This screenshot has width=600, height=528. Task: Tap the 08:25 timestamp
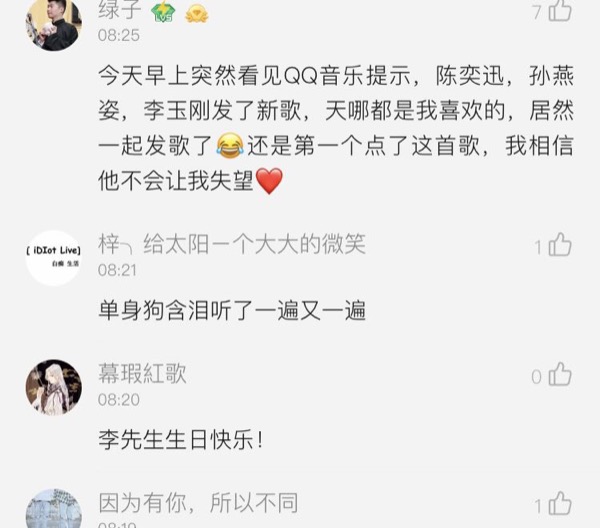pyautogui.click(x=119, y=36)
